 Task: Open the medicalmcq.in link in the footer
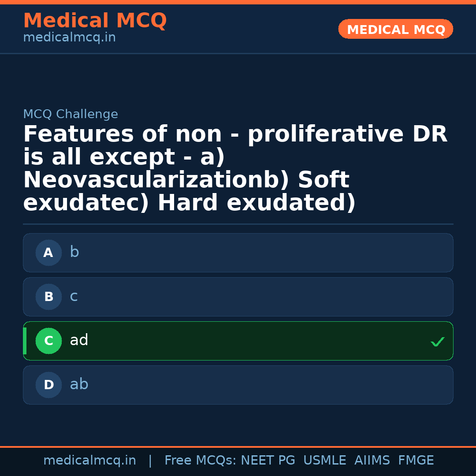89,461
